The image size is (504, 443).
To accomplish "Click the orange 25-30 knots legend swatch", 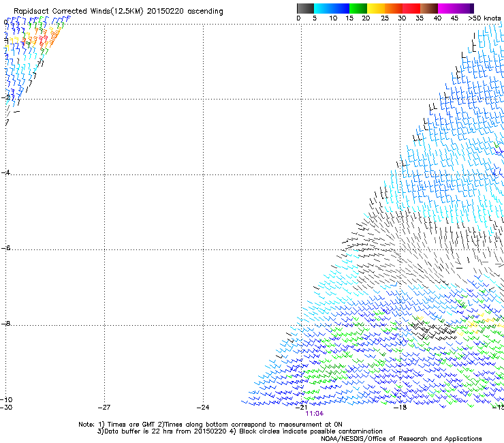I will [x=394, y=8].
